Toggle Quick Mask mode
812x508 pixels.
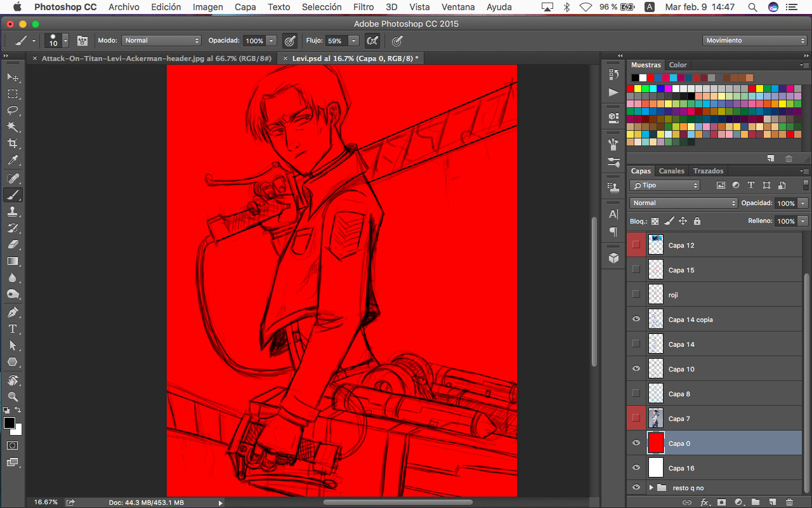coord(13,446)
